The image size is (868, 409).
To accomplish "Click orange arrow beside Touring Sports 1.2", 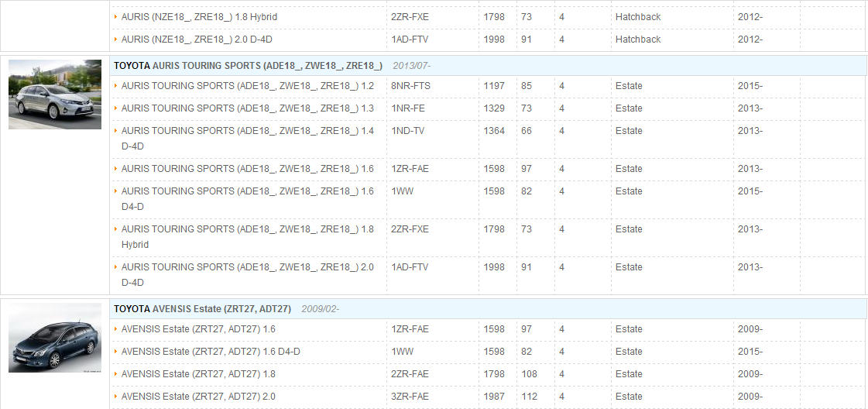I will pos(115,86).
